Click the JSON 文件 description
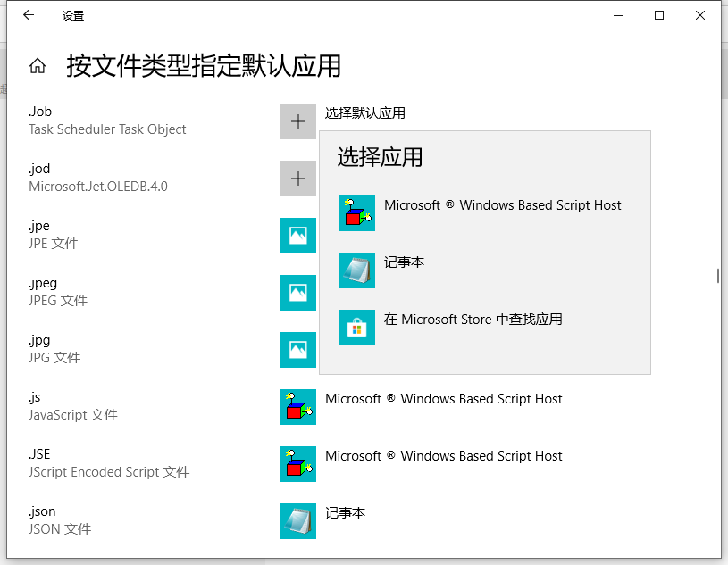The image size is (728, 565). click(x=60, y=529)
